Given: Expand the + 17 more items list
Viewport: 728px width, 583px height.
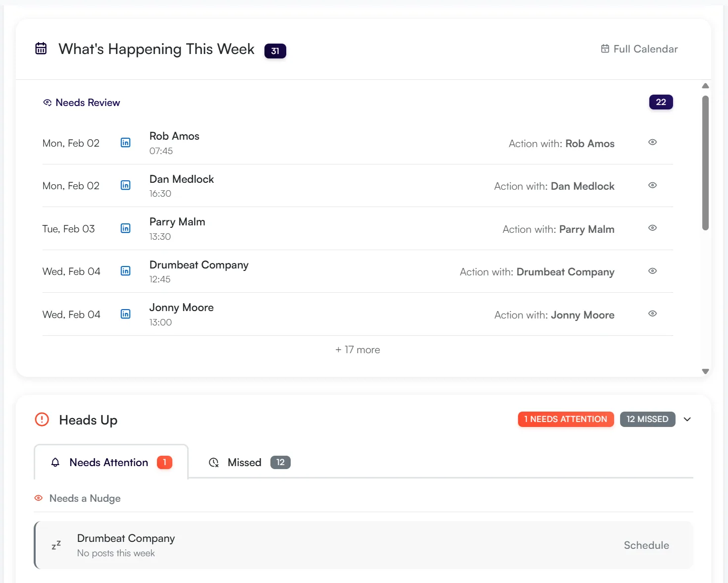Looking at the screenshot, I should (358, 350).
